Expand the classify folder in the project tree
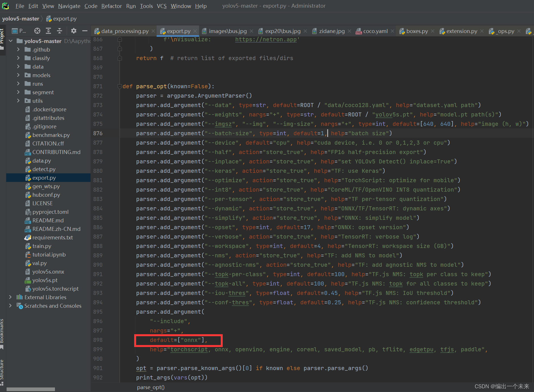The width and height of the screenshot is (534, 392). (18, 58)
